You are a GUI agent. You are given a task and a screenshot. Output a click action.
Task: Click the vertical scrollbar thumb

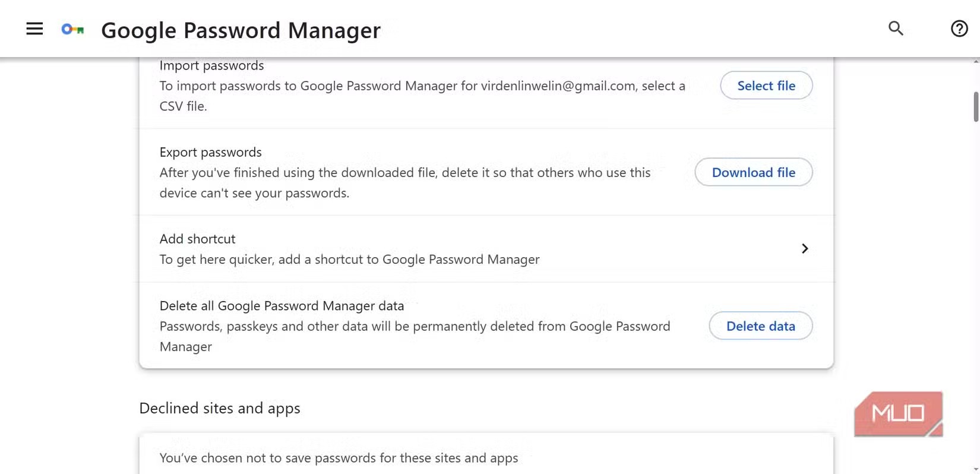(x=976, y=107)
